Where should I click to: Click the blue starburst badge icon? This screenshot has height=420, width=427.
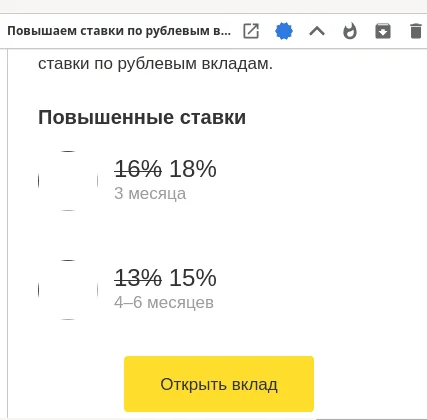284,31
